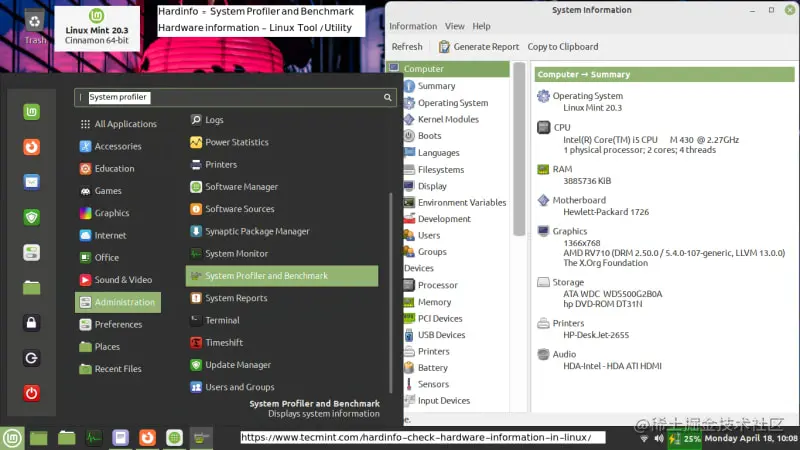The height and width of the screenshot is (450, 800).
Task: Select Input Devices in the tree
Action: (437, 401)
